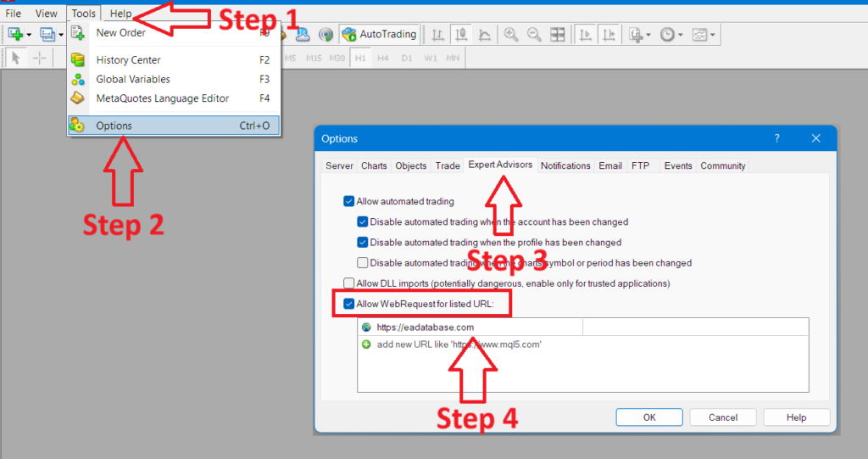Select the H1 timeframe
Image resolution: width=868 pixels, height=459 pixels.
[x=360, y=59]
